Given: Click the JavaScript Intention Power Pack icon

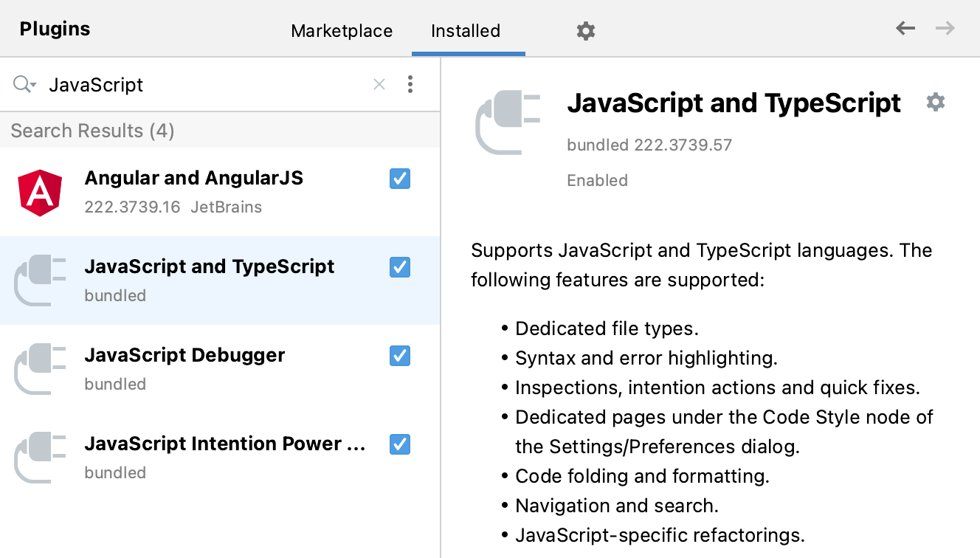Looking at the screenshot, I should (x=39, y=458).
